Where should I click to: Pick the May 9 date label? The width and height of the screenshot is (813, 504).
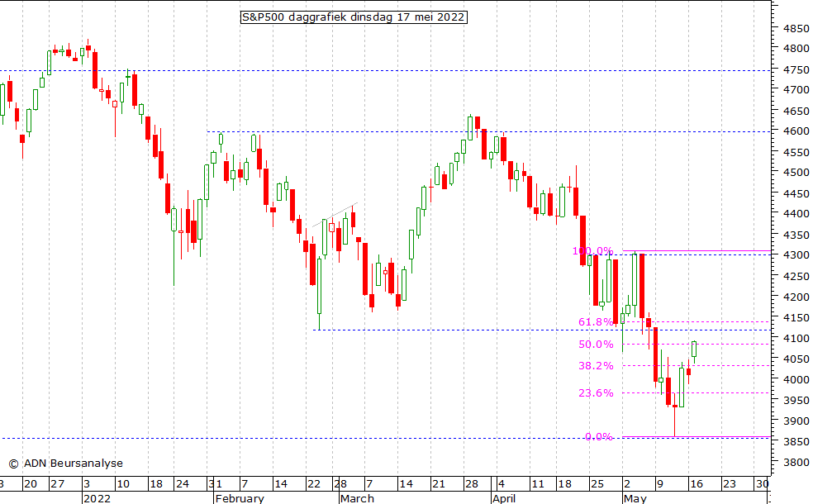(x=659, y=484)
